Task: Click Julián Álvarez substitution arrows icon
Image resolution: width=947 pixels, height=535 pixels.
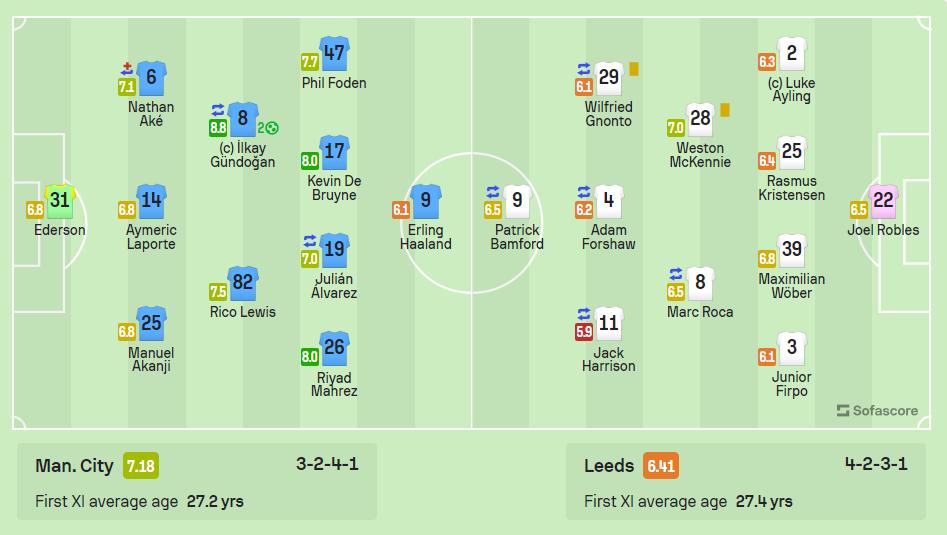Action: (310, 241)
